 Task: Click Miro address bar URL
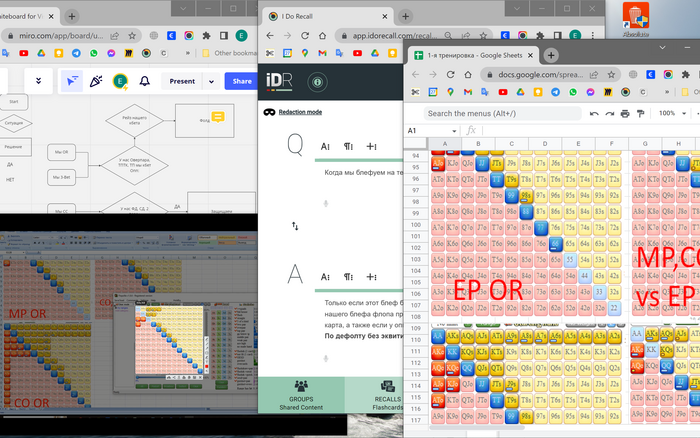pos(61,36)
